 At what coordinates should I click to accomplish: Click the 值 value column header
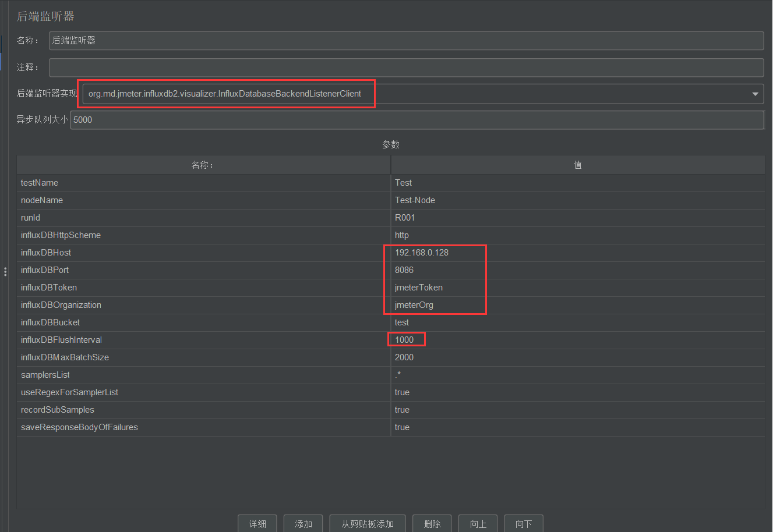[577, 165]
